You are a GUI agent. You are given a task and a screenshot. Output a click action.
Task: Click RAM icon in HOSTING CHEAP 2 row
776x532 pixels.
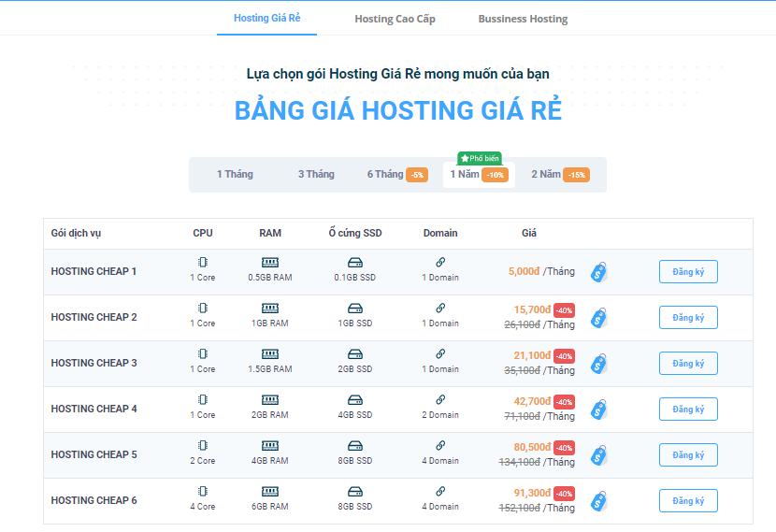click(x=269, y=309)
